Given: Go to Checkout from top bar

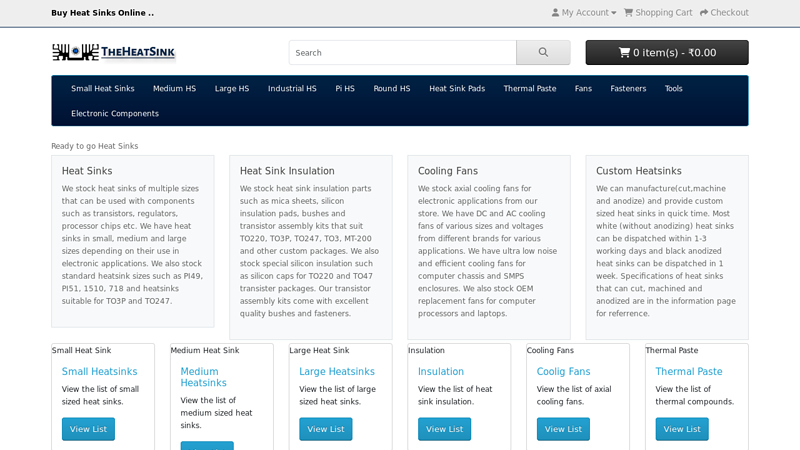Looking at the screenshot, I should click(724, 13).
